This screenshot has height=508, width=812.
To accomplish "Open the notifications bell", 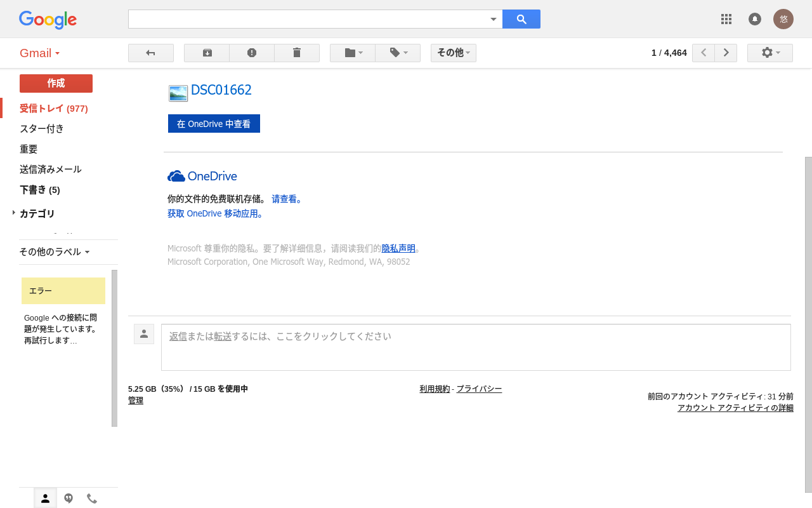I will pos(755,19).
